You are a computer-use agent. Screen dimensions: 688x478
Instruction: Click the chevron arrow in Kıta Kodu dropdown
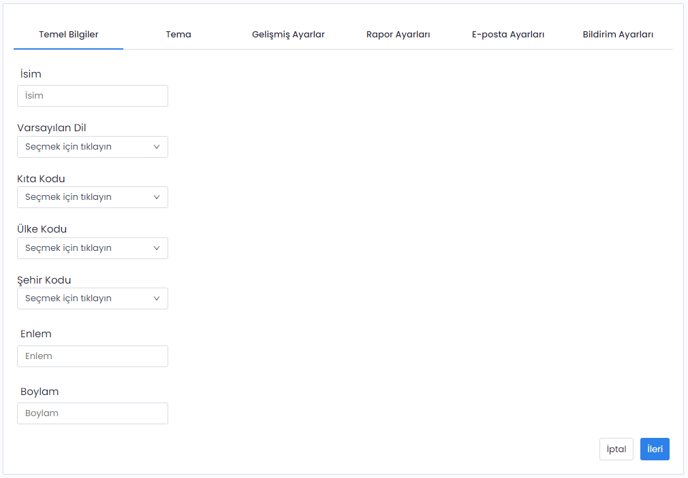pyautogui.click(x=156, y=197)
